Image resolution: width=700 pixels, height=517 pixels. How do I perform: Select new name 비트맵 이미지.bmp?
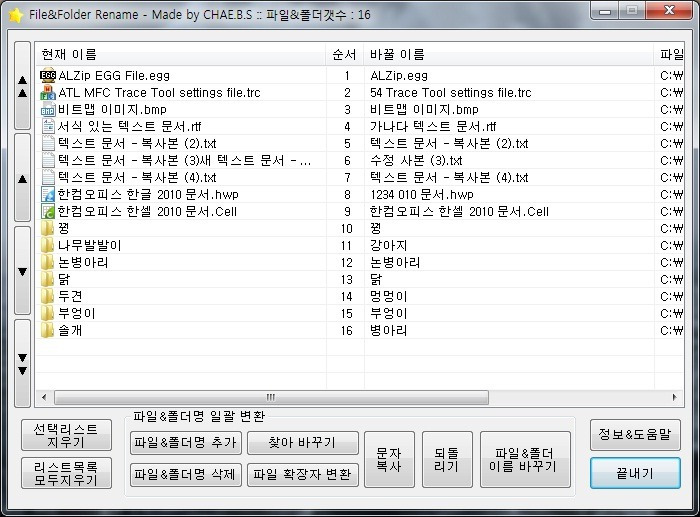[x=424, y=110]
